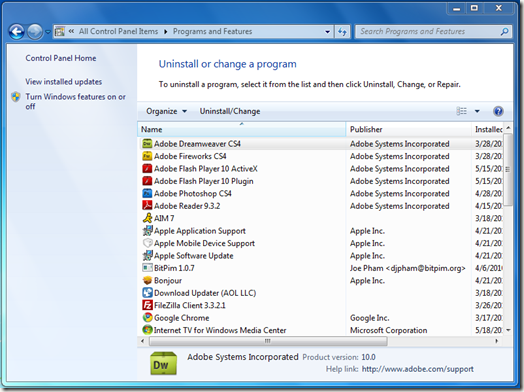Viewport: 524px width, 392px height.
Task: Expand the arrow after All Control Panel Items
Action: pos(165,31)
